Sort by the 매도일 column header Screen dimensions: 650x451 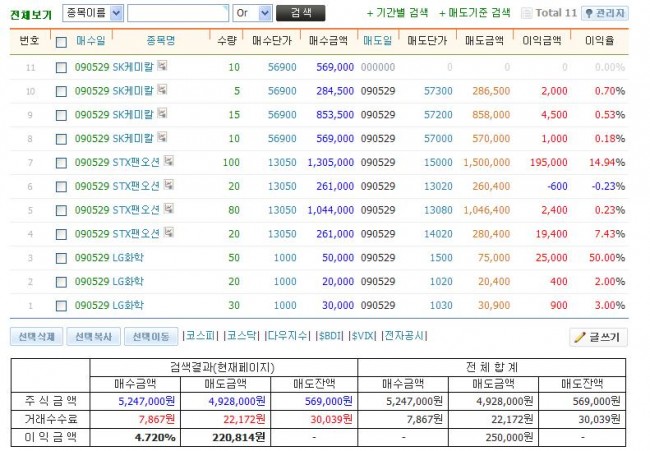[376, 42]
